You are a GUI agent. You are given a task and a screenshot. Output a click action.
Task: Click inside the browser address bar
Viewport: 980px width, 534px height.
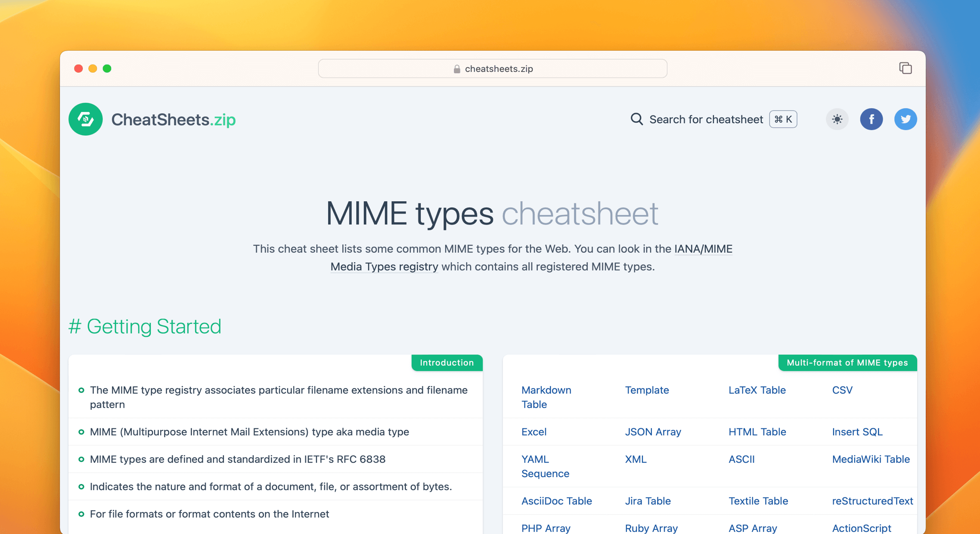[x=492, y=68]
